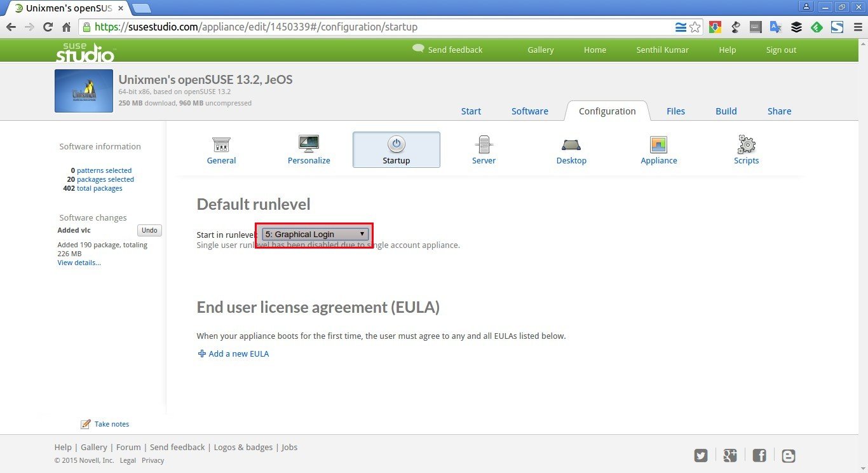Switch to the Share tab

tap(779, 111)
